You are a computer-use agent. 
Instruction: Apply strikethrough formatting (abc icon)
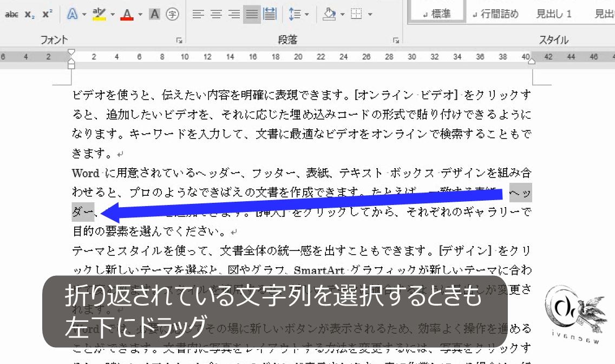click(12, 15)
